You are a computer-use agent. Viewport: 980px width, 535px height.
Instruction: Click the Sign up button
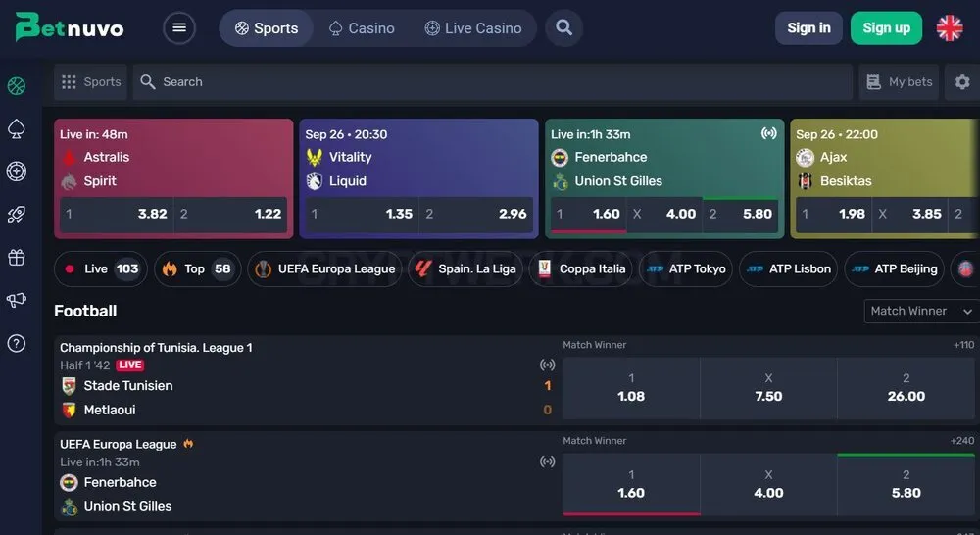886,28
